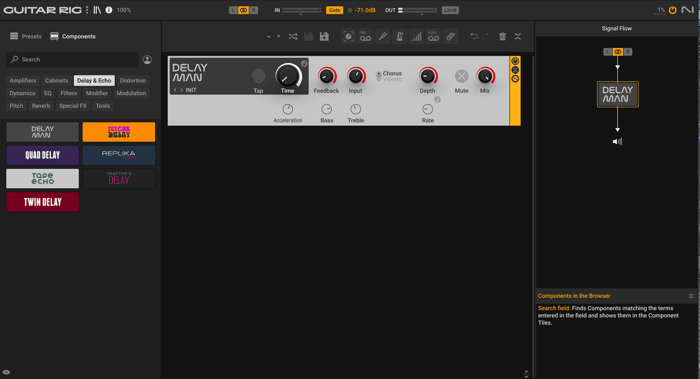Pick the Modulation category tag
This screenshot has height=379, width=700.
tap(131, 93)
